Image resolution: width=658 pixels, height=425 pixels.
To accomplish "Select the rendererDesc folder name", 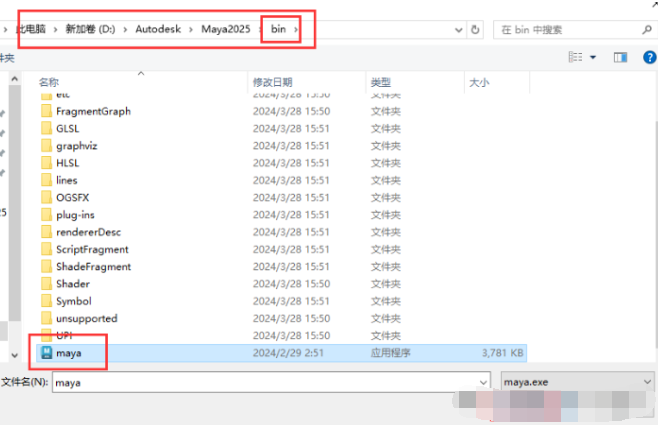I will click(x=88, y=232).
